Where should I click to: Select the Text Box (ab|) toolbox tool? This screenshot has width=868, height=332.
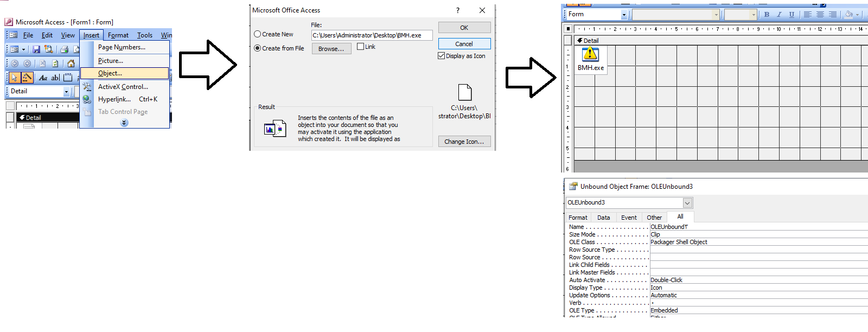pos(55,78)
